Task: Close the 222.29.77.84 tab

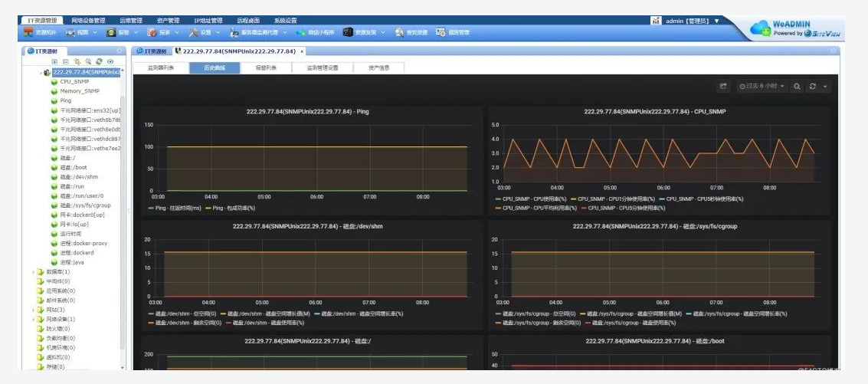Action: click(x=302, y=51)
